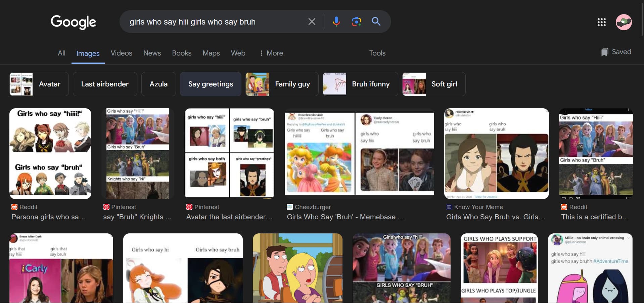
Task: Click the Know Your Meme favicon
Action: (449, 207)
